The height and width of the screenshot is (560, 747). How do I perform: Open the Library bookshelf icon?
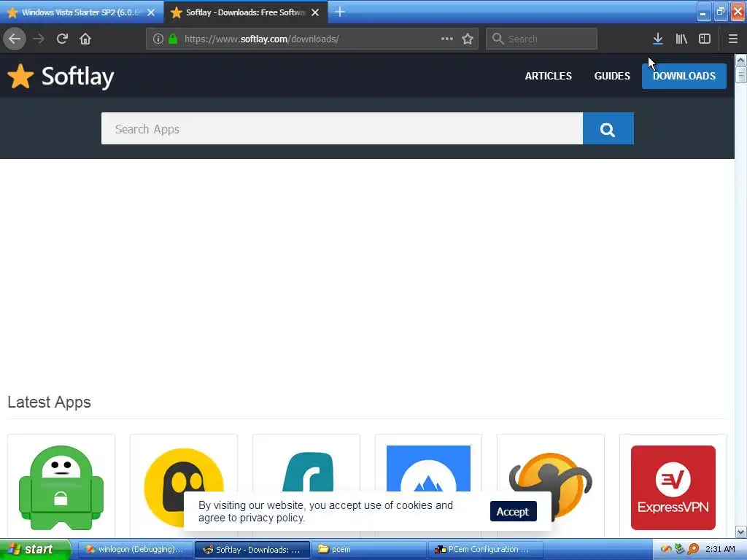(681, 39)
